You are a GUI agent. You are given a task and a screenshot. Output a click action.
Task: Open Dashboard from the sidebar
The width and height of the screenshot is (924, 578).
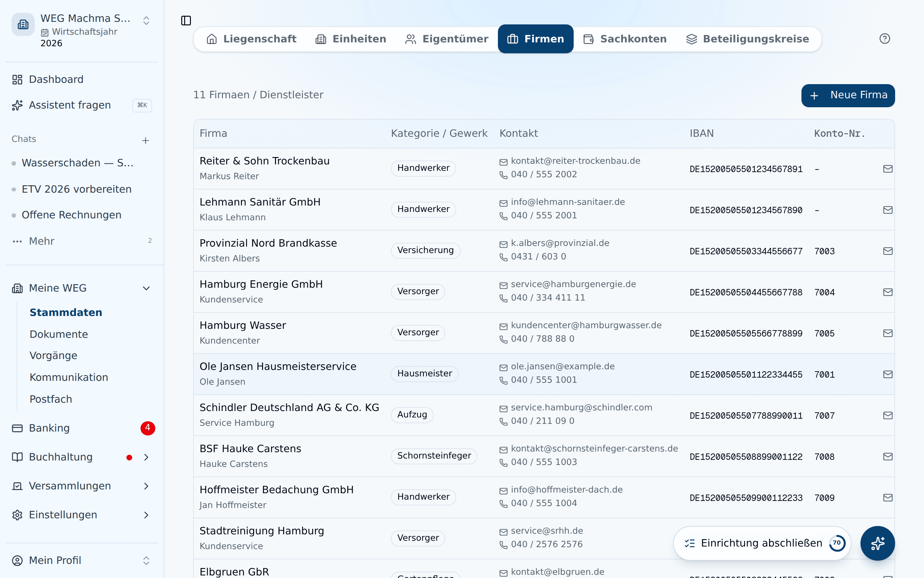(82, 80)
